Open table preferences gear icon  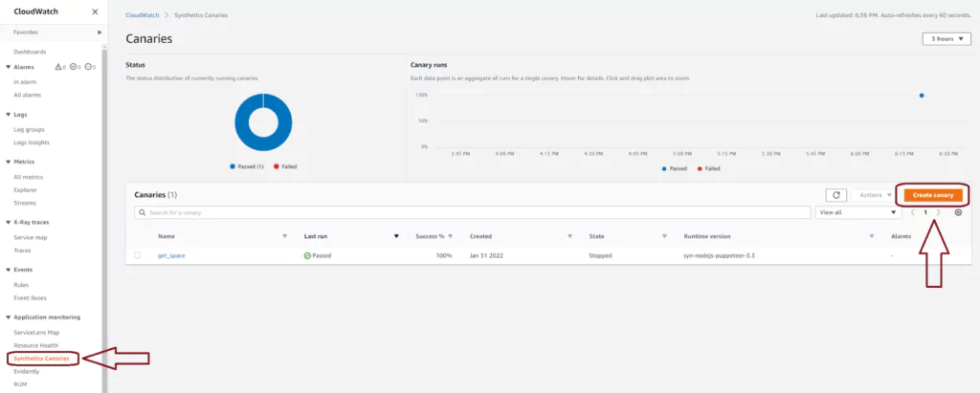958,212
